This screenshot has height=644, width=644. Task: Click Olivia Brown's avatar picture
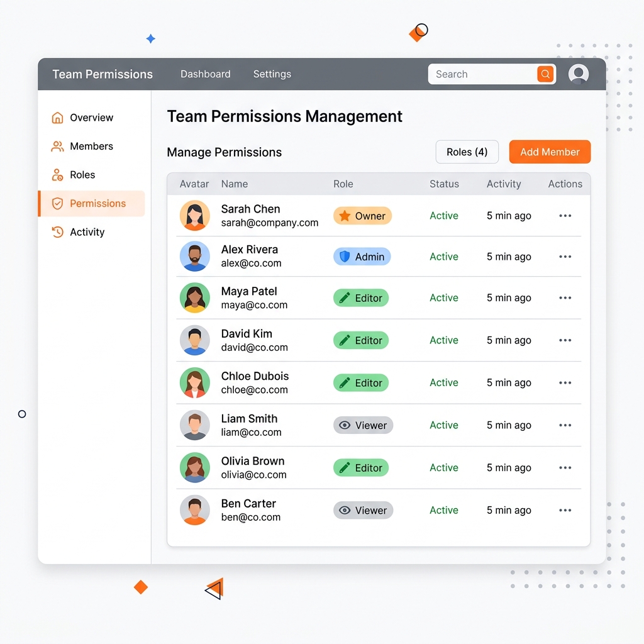click(x=195, y=468)
